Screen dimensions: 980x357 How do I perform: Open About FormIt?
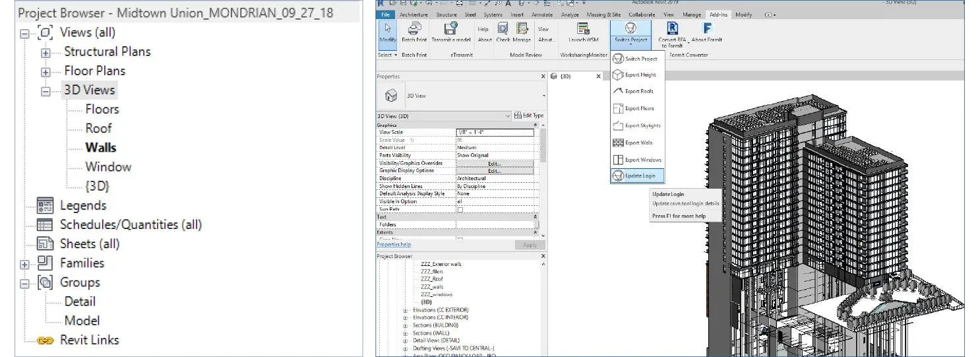click(707, 33)
